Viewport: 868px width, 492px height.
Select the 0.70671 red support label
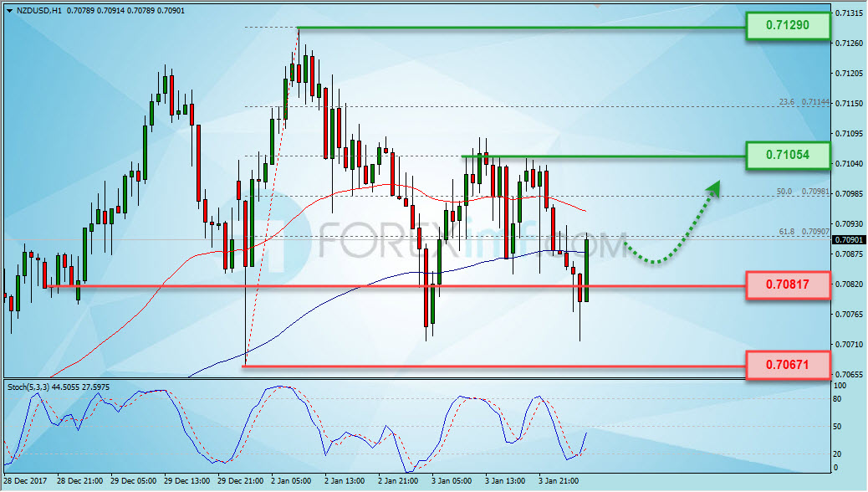click(788, 365)
